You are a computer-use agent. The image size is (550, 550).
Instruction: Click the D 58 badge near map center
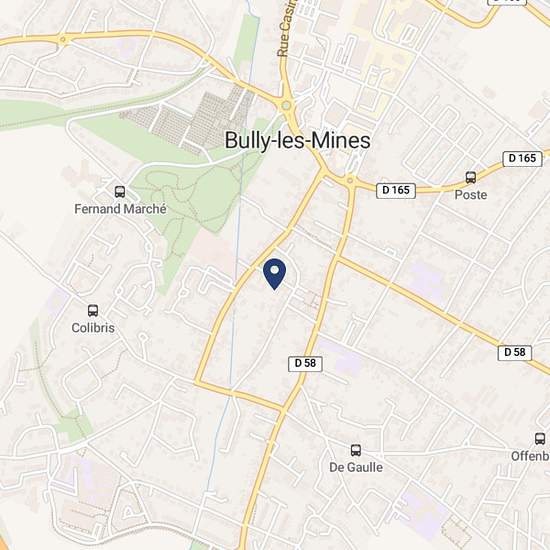305,363
